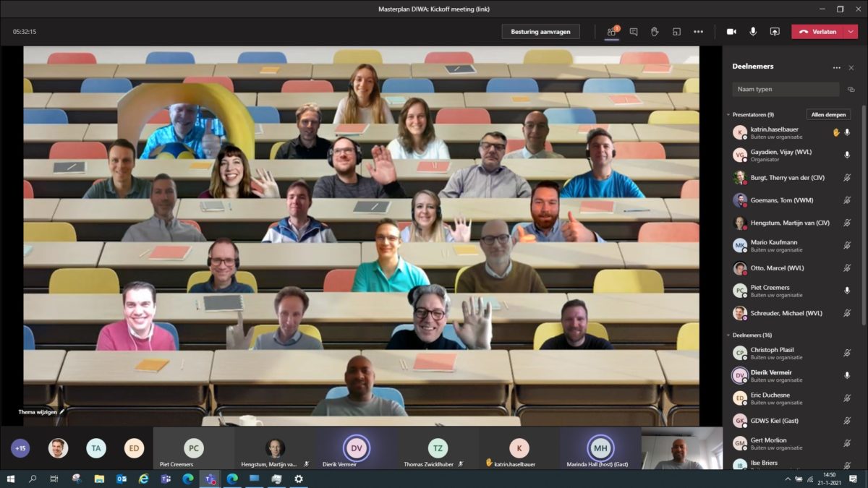868x488 pixels.
Task: Click muted mic icon for Goemans, Tom
Action: tap(847, 200)
